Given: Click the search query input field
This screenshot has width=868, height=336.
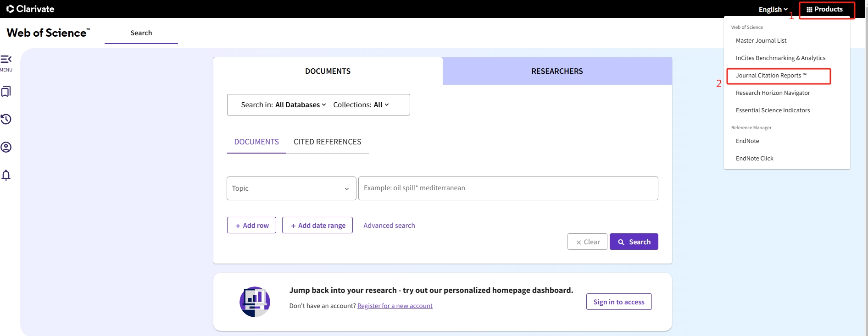Looking at the screenshot, I should click(x=508, y=188).
